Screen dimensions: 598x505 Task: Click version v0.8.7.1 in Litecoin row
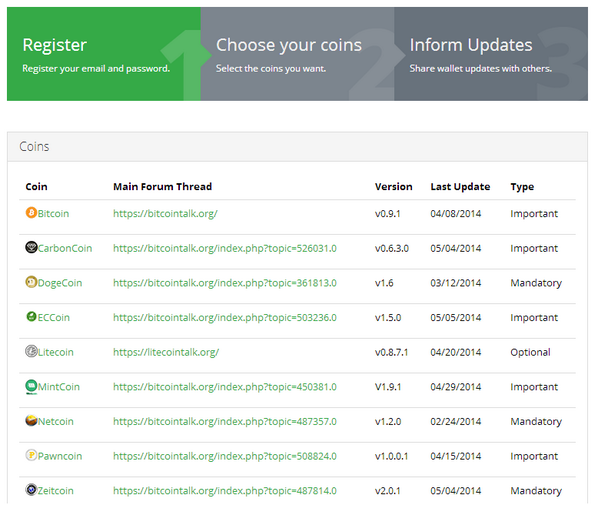391,352
